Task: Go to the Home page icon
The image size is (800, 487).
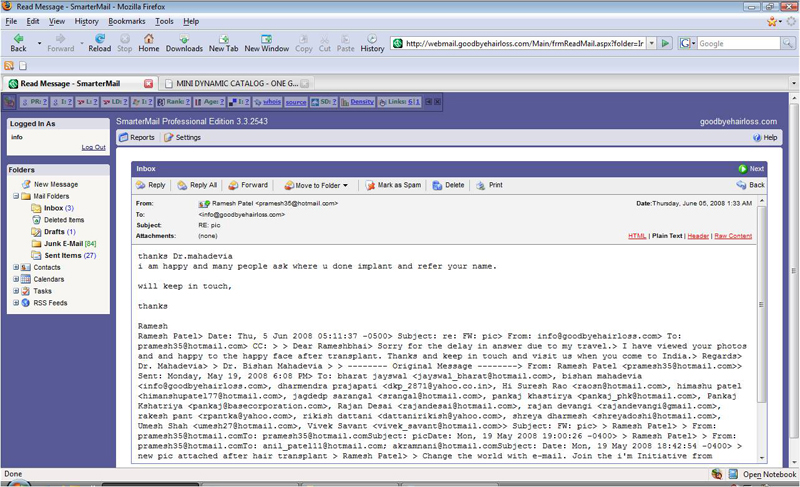Action: pos(148,43)
